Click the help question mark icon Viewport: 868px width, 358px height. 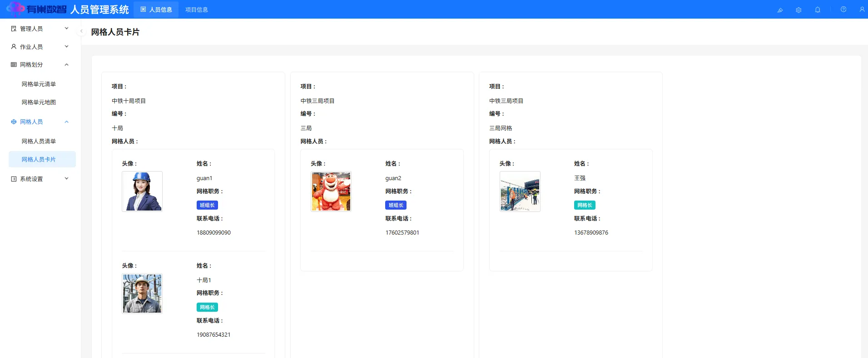(x=843, y=9)
